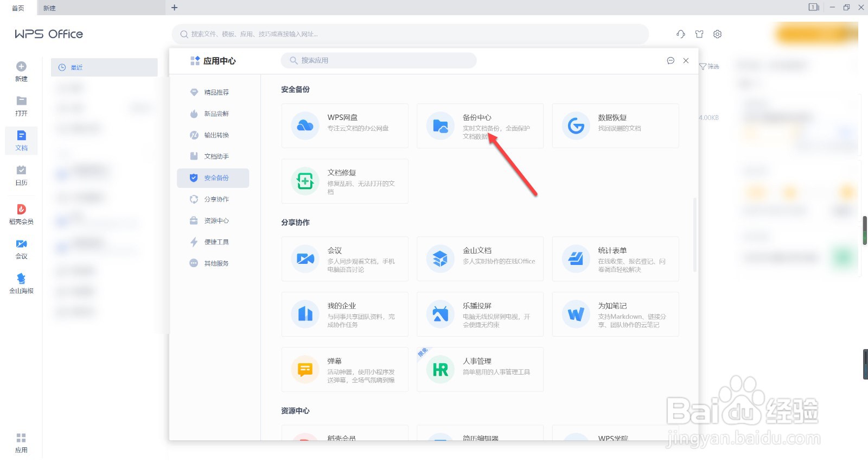Add a new tab with plus button
The height and width of the screenshot is (468, 868).
point(174,8)
